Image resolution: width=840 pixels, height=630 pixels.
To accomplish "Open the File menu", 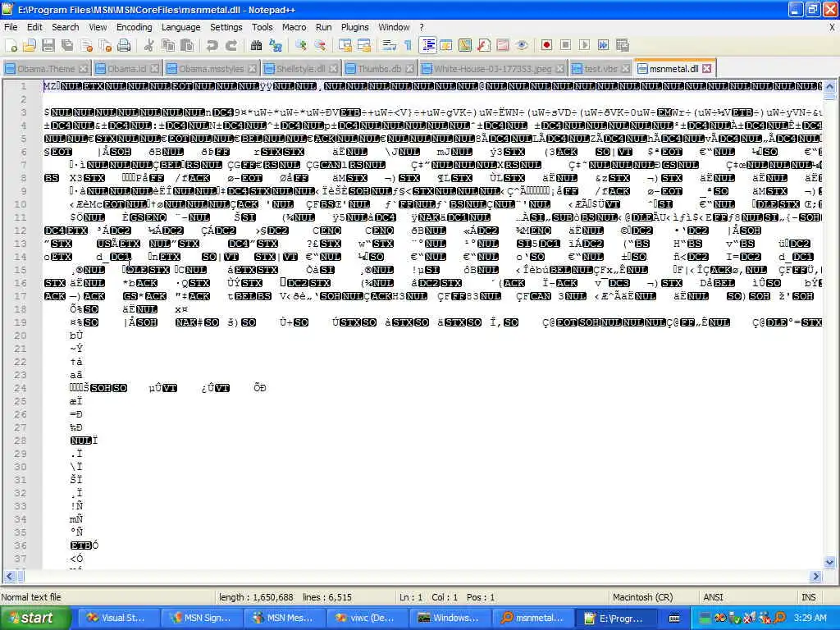I will point(11,27).
